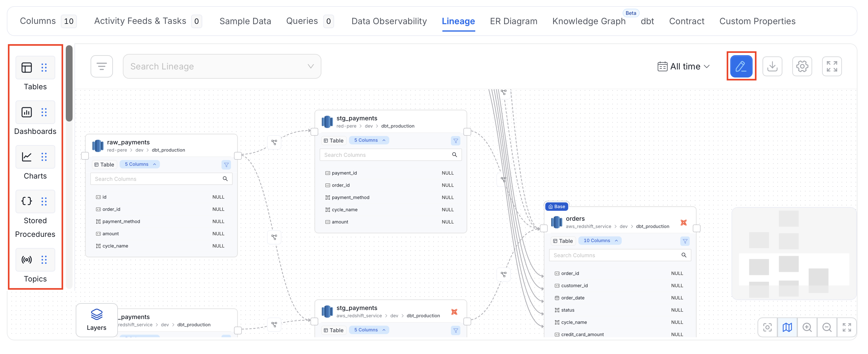Click column filter icon on orders node
Image resolution: width=868 pixels, height=354 pixels.
coord(685,241)
